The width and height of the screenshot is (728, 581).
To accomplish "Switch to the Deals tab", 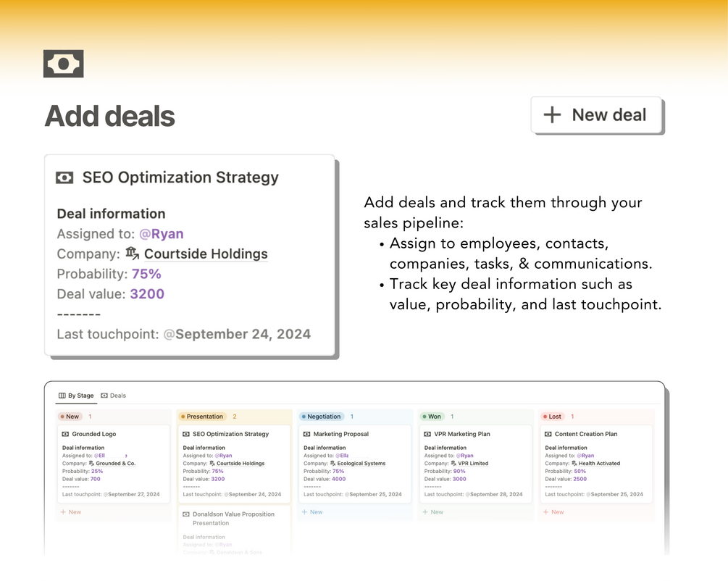I will coord(113,396).
